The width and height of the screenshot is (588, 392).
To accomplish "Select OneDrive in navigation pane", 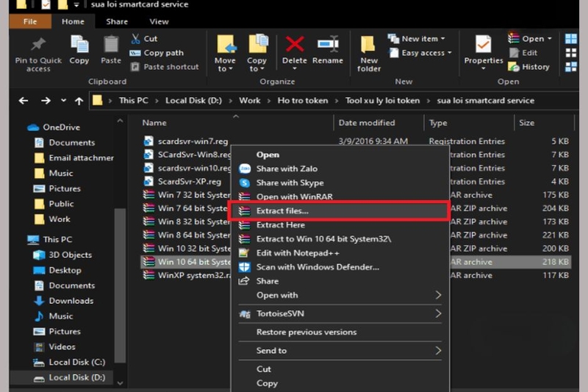I will click(54, 127).
